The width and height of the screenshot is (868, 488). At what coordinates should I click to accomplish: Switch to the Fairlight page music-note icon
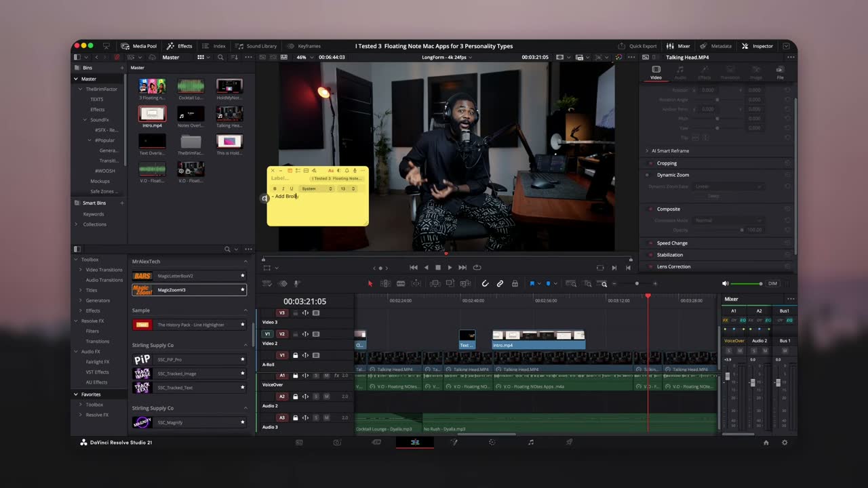pyautogui.click(x=531, y=442)
